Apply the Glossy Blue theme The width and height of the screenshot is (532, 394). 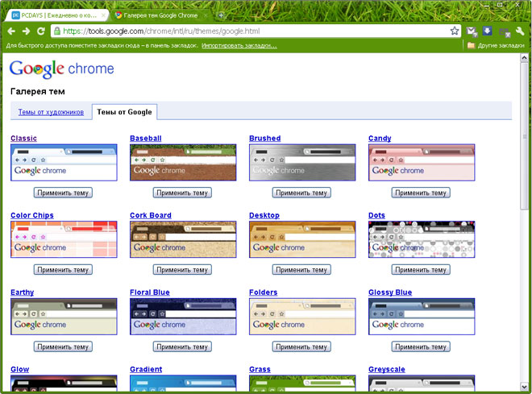(x=421, y=347)
